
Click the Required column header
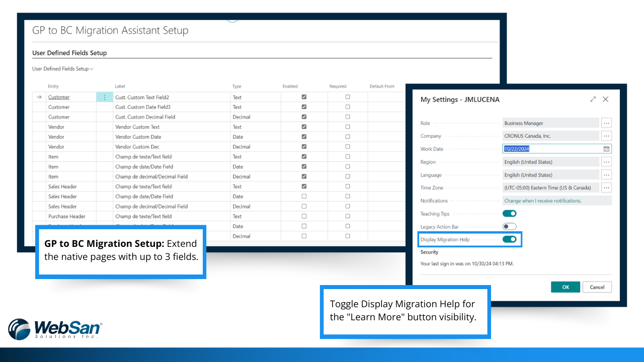pos(338,86)
